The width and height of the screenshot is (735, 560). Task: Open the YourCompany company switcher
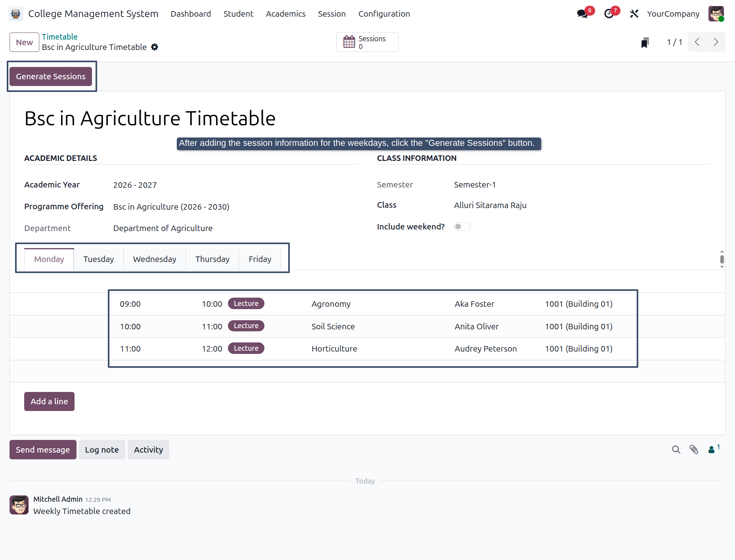click(673, 14)
